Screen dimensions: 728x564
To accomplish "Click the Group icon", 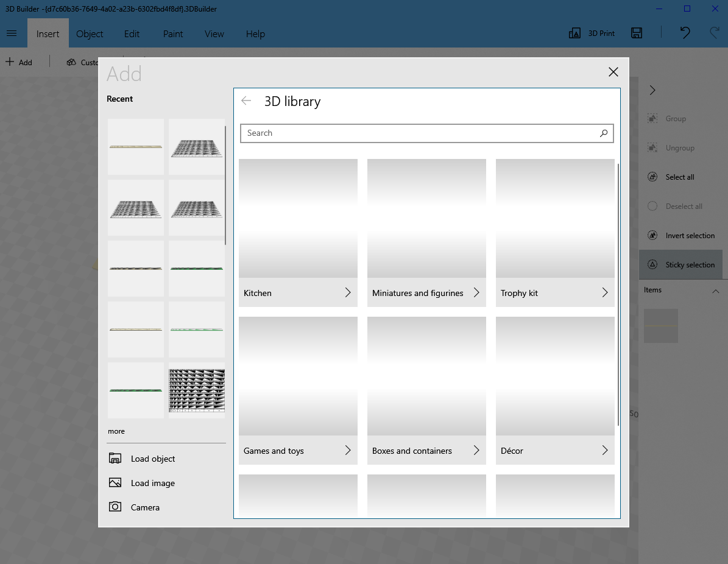I will click(652, 118).
